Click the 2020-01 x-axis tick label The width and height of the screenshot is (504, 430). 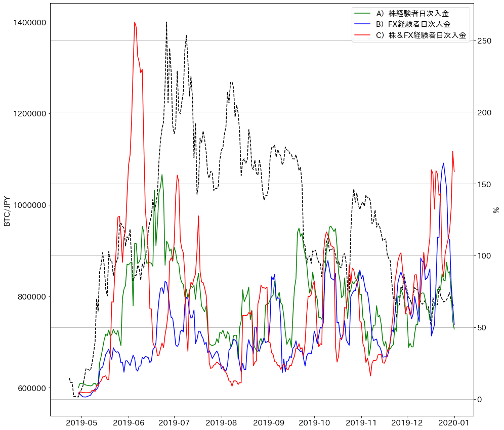tap(454, 422)
